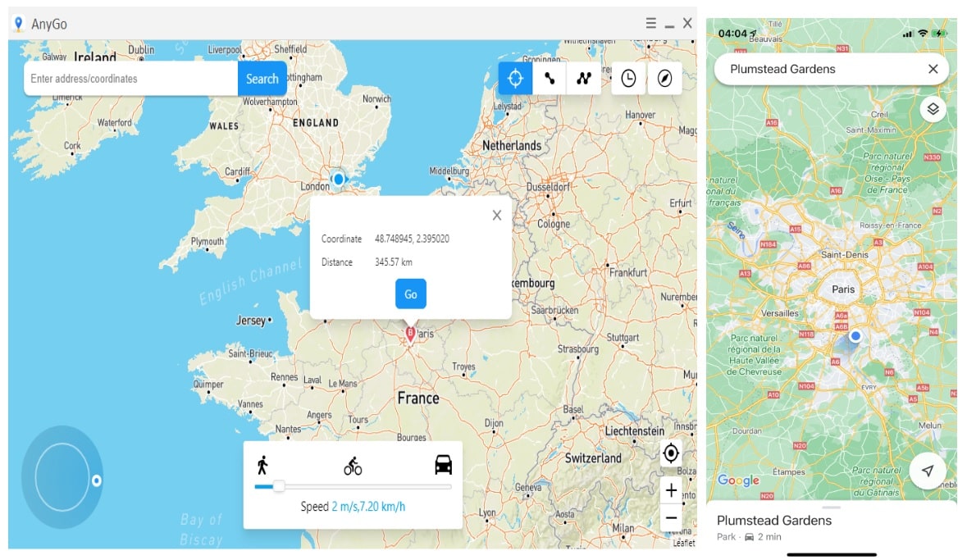Zoom out with the minus button
Viewport: 967px width, 560px height.
[x=671, y=517]
